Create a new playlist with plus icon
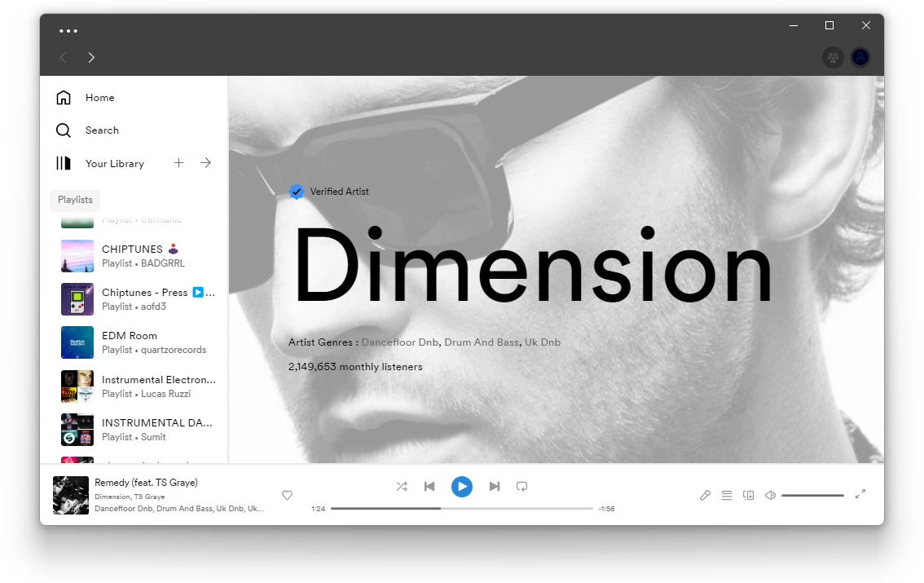The height and width of the screenshot is (583, 924). (178, 163)
